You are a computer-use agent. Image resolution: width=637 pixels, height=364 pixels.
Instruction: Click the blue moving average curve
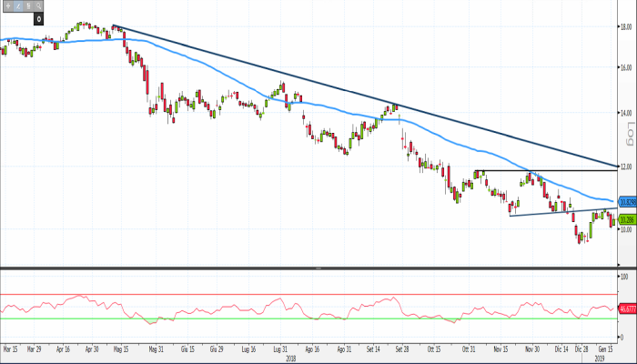227,76
